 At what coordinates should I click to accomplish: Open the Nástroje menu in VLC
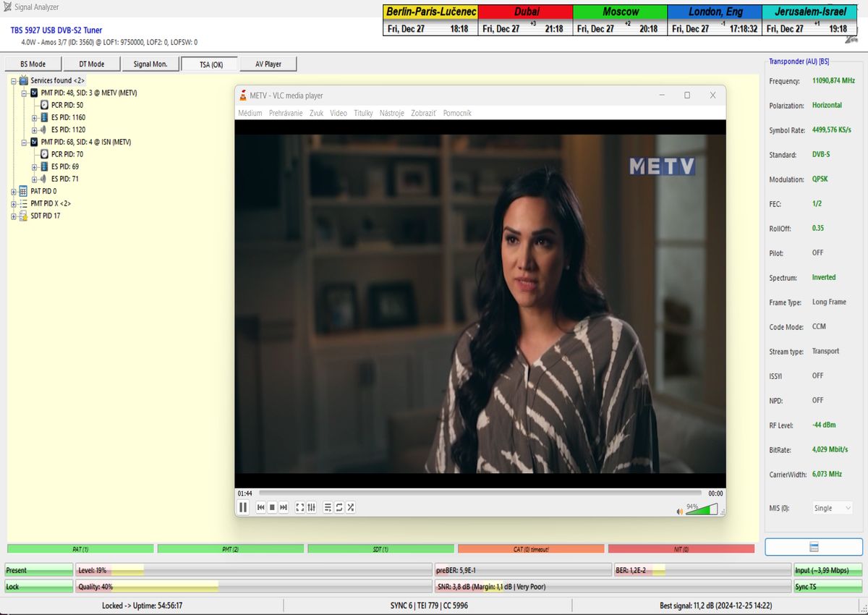(391, 113)
